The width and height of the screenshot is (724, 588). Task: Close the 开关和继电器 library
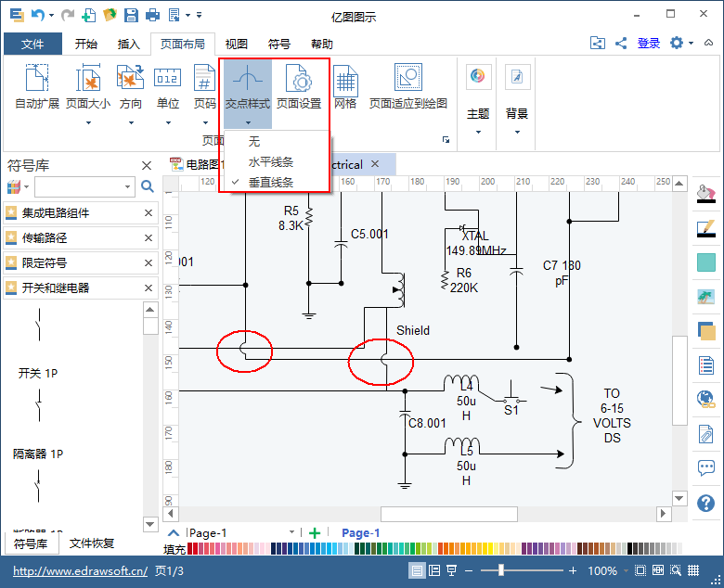(149, 288)
